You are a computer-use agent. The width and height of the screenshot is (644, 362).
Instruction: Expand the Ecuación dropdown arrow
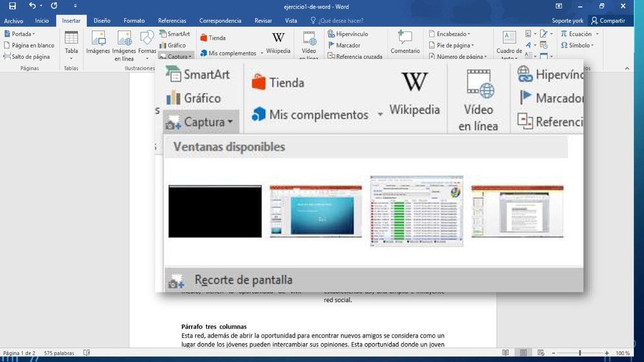[x=597, y=34]
